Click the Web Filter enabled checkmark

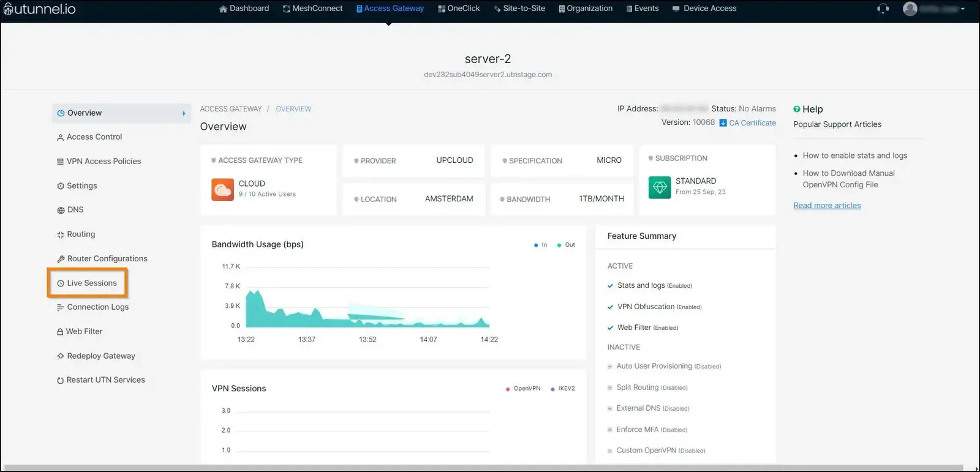610,328
